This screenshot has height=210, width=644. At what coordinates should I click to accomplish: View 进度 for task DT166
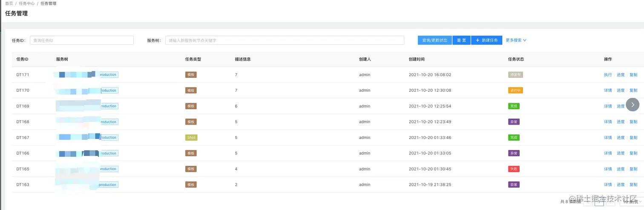(x=621, y=153)
